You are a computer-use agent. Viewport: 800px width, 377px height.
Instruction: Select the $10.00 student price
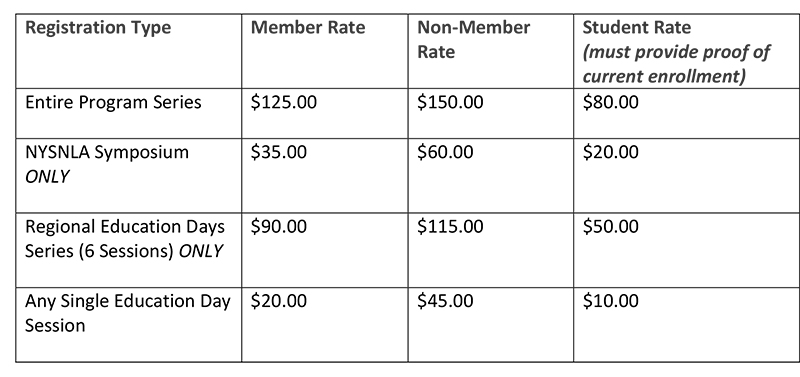[x=610, y=301]
